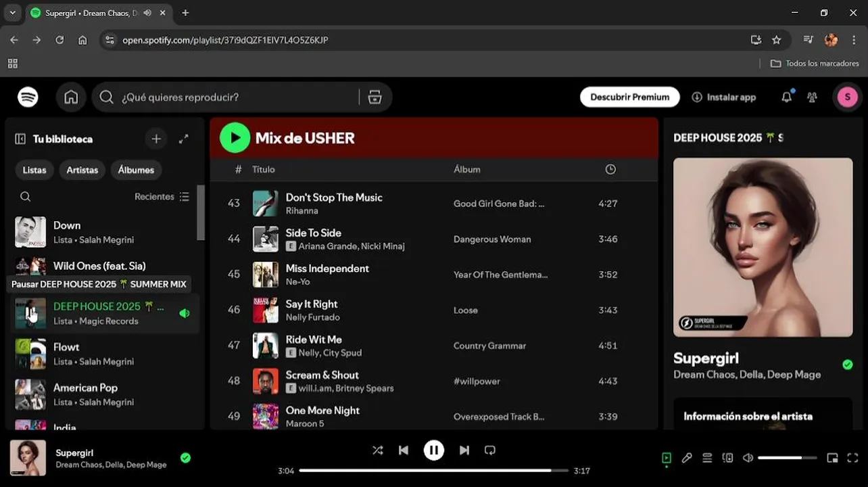
Task: Search inside the library magnifier
Action: click(25, 197)
